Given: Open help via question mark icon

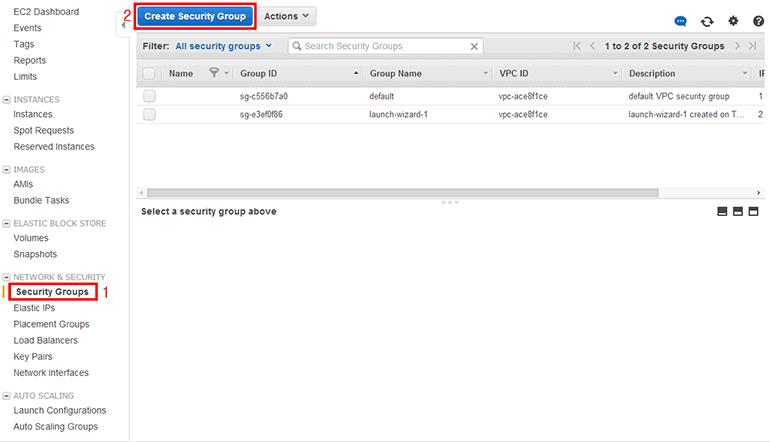Looking at the screenshot, I should point(758,21).
